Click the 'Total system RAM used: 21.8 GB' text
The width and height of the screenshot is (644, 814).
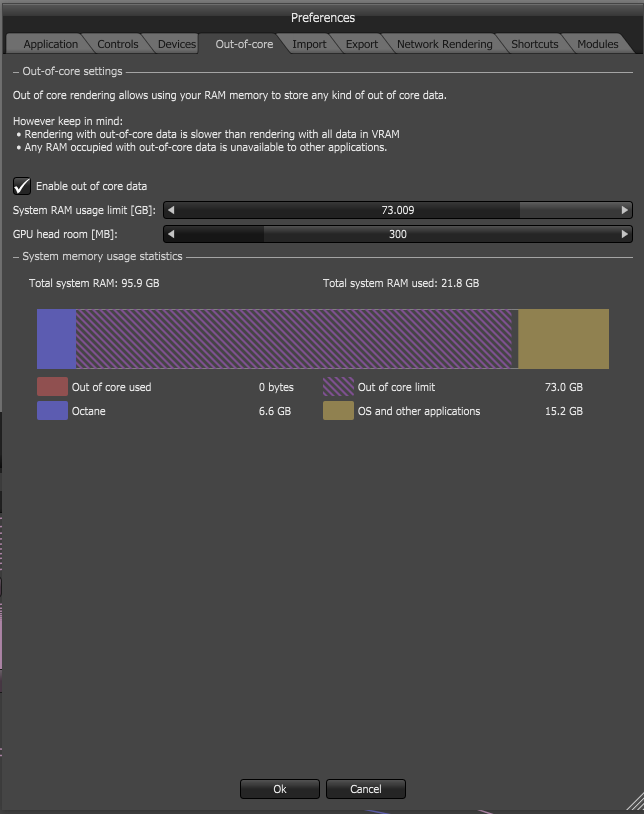point(401,283)
